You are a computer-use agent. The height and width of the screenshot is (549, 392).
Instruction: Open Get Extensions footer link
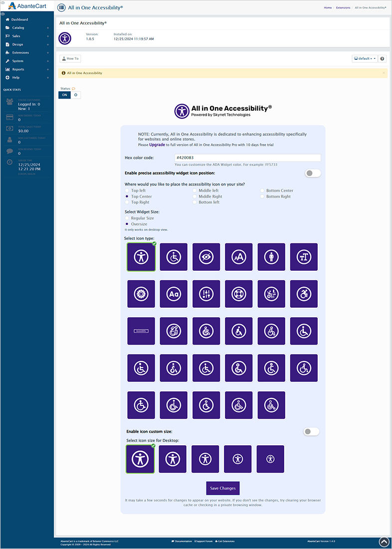[225, 542]
